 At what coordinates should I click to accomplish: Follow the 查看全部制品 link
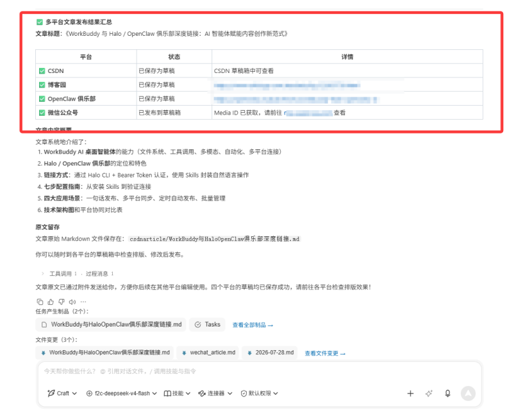tap(253, 325)
